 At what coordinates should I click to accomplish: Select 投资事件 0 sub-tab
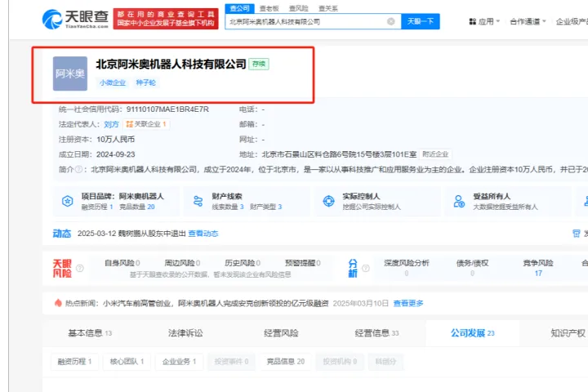[x=231, y=362]
